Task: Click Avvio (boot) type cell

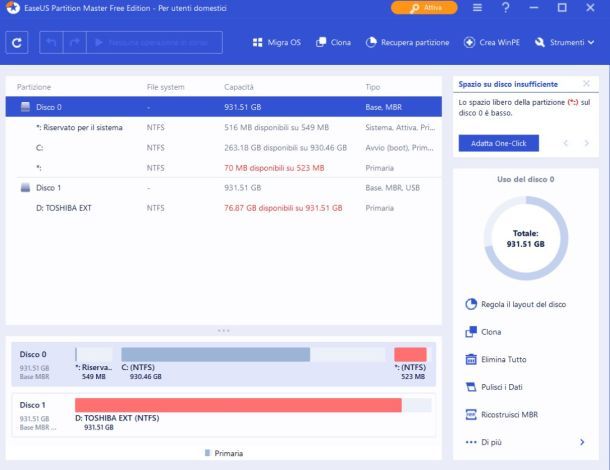Action: [x=400, y=147]
